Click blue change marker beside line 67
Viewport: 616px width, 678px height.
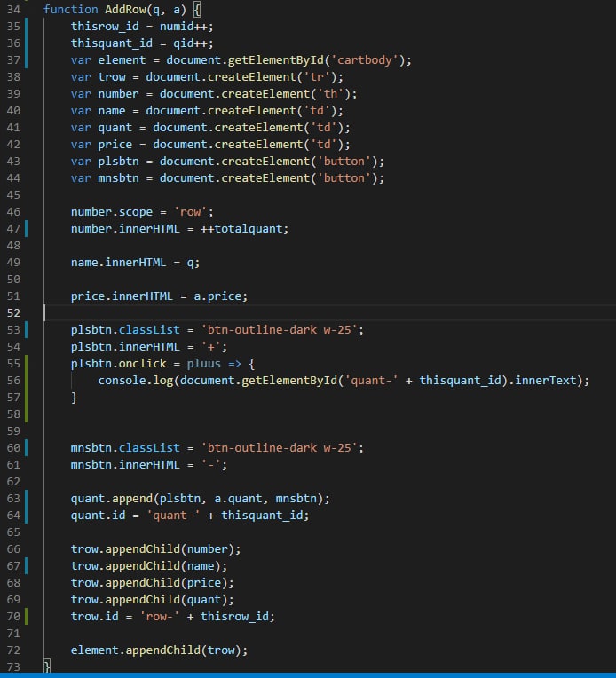[x=27, y=566]
